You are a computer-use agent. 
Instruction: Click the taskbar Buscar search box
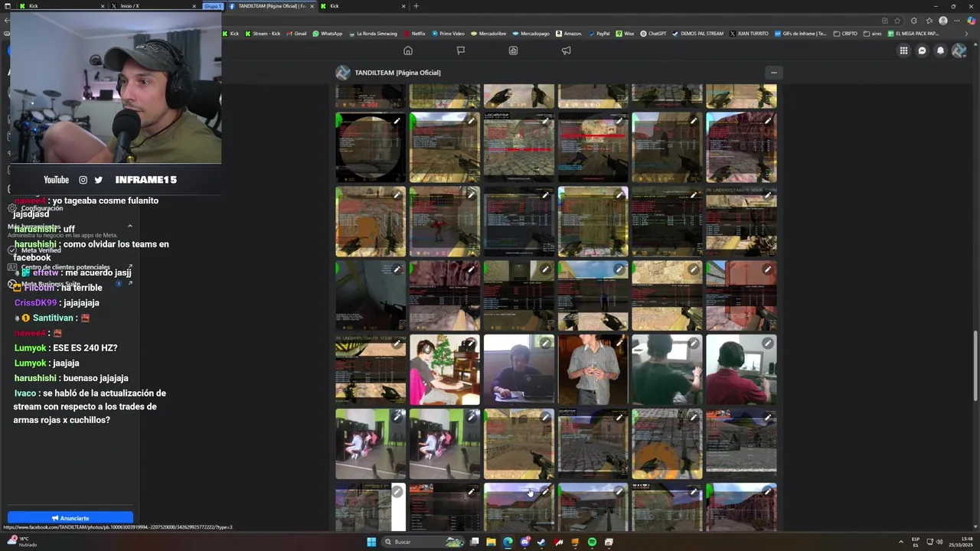tap(422, 542)
